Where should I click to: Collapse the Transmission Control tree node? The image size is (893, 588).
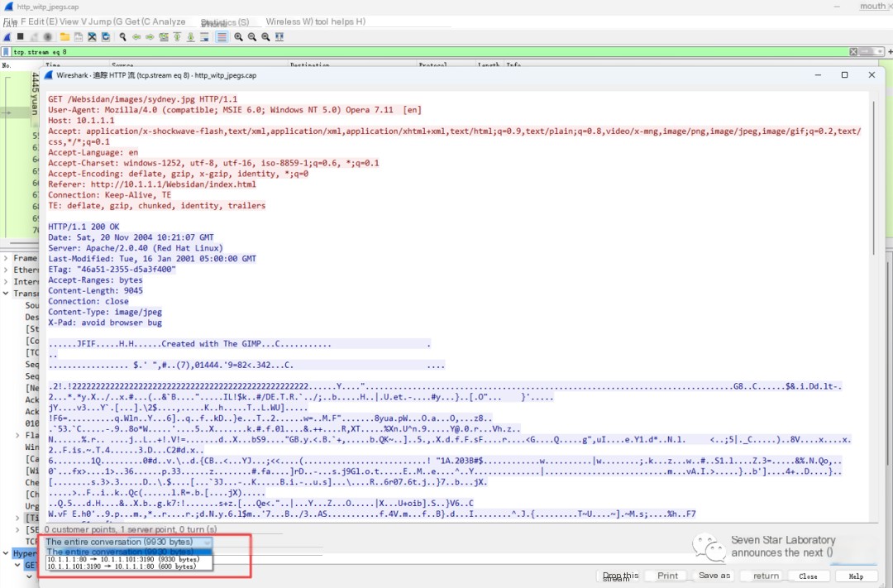coord(6,294)
